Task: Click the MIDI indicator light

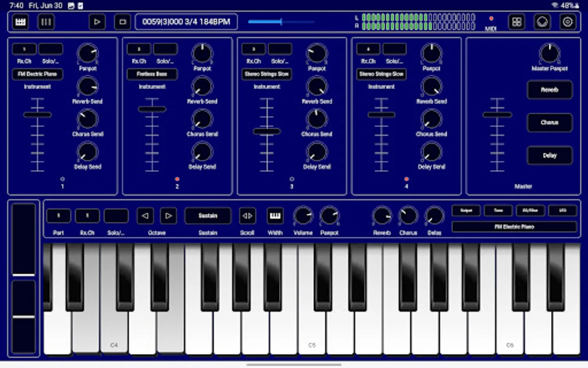Action: [x=491, y=18]
